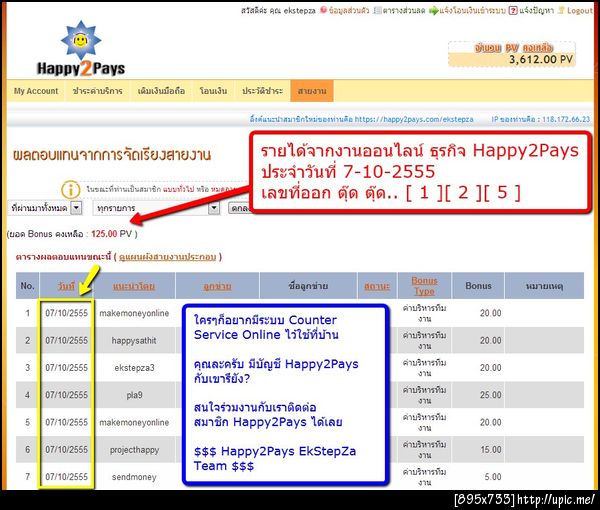
Task: Open ข้อมูลส่วนตัว personal info icon link
Action: click(x=344, y=10)
